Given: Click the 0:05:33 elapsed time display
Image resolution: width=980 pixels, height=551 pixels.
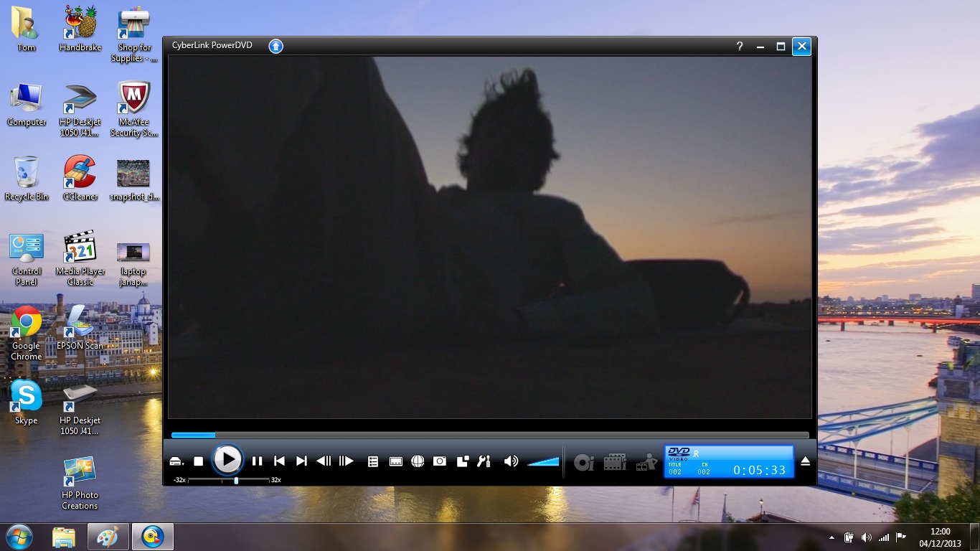Looking at the screenshot, I should click(x=760, y=470).
